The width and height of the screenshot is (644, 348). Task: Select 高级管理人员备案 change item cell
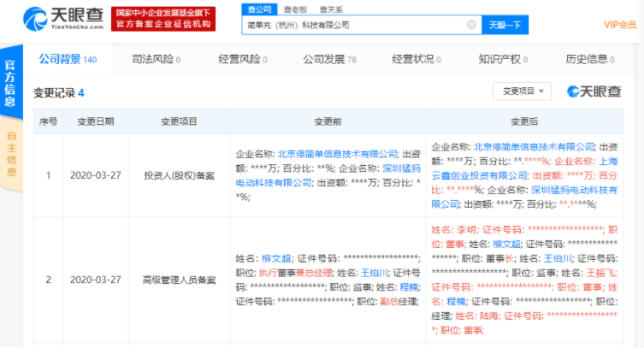click(x=179, y=280)
